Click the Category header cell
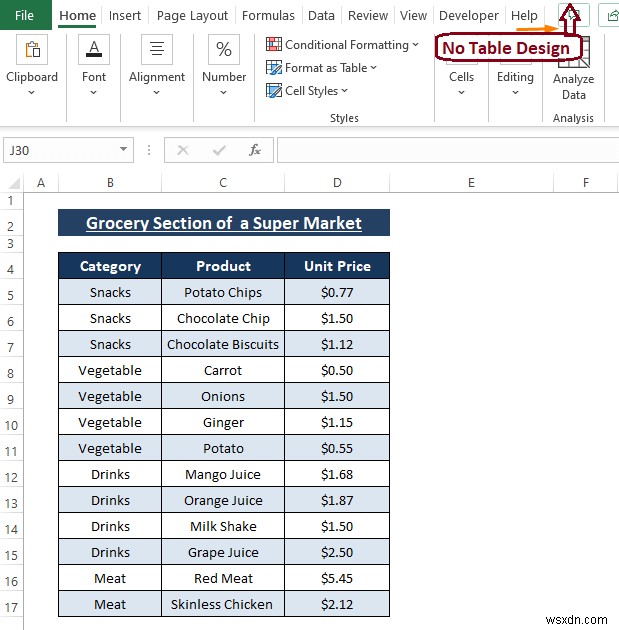The image size is (619, 630). point(110,266)
